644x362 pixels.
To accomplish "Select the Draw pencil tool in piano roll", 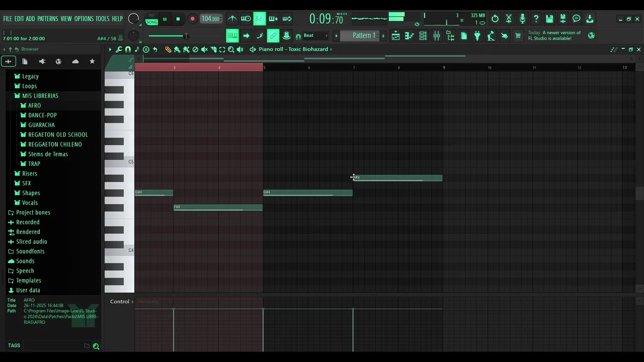I will (168, 49).
